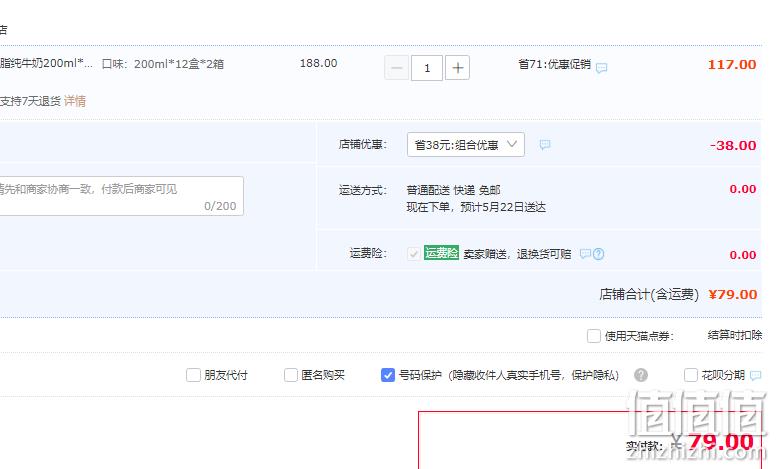Click the store total ¥79.00
Screen dimensions: 776x469
732,294
